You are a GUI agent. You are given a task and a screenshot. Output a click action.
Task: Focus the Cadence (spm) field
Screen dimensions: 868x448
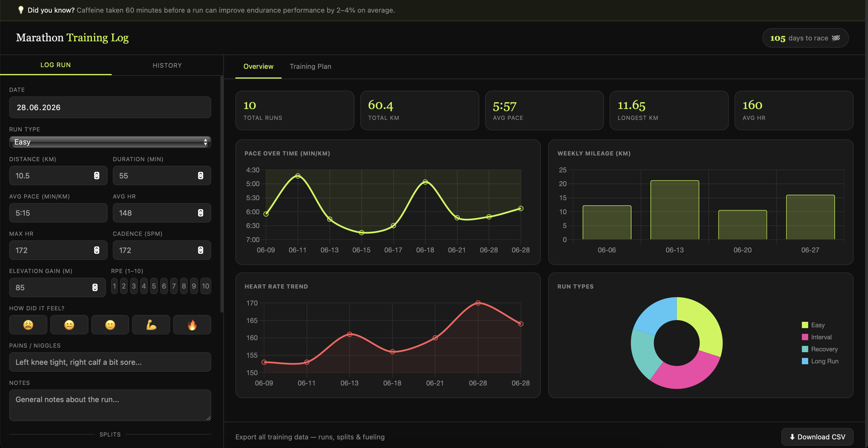coord(162,250)
